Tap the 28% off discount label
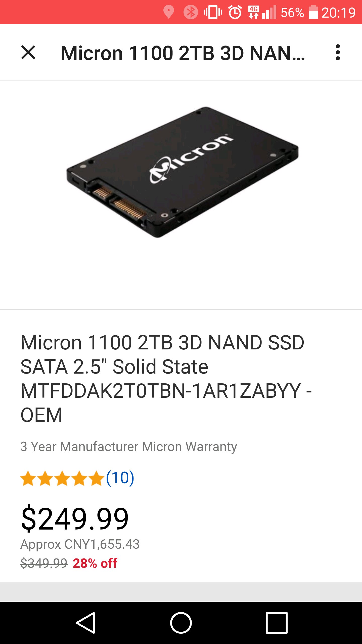Screen dimensions: 362x644 (95, 563)
